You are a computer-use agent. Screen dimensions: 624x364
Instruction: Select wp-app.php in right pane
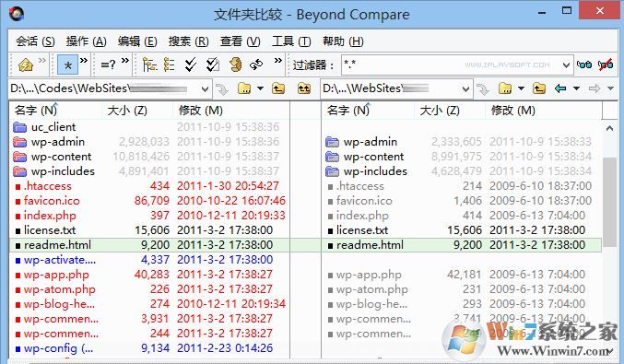pyautogui.click(x=369, y=274)
